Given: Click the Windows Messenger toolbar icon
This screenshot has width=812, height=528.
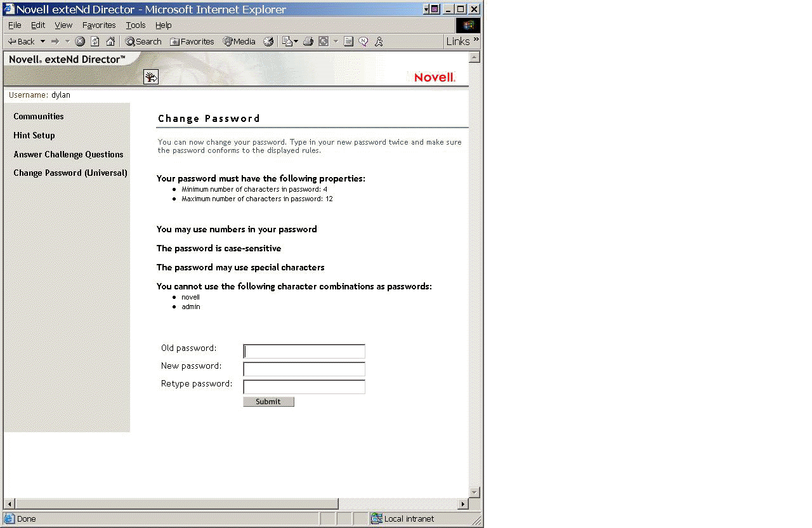Looking at the screenshot, I should (379, 41).
